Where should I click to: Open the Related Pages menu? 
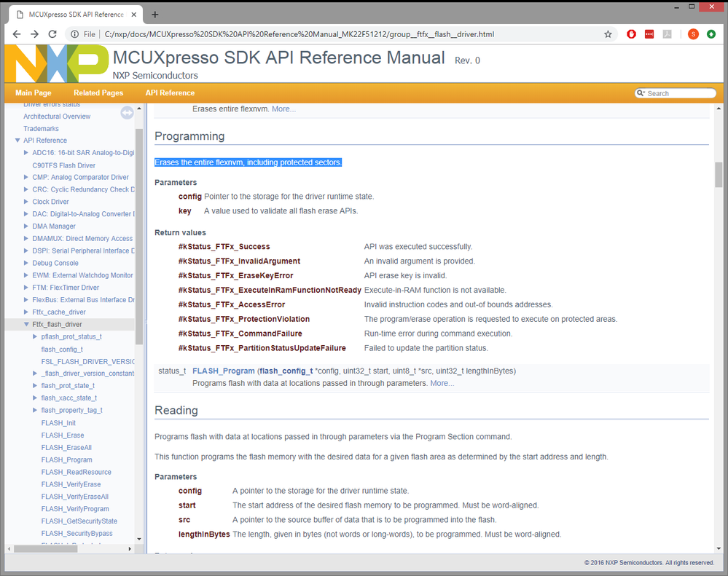98,92
